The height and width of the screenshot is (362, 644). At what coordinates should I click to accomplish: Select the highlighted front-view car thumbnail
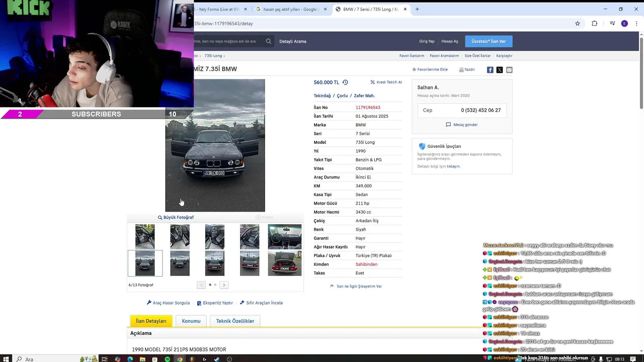click(145, 263)
